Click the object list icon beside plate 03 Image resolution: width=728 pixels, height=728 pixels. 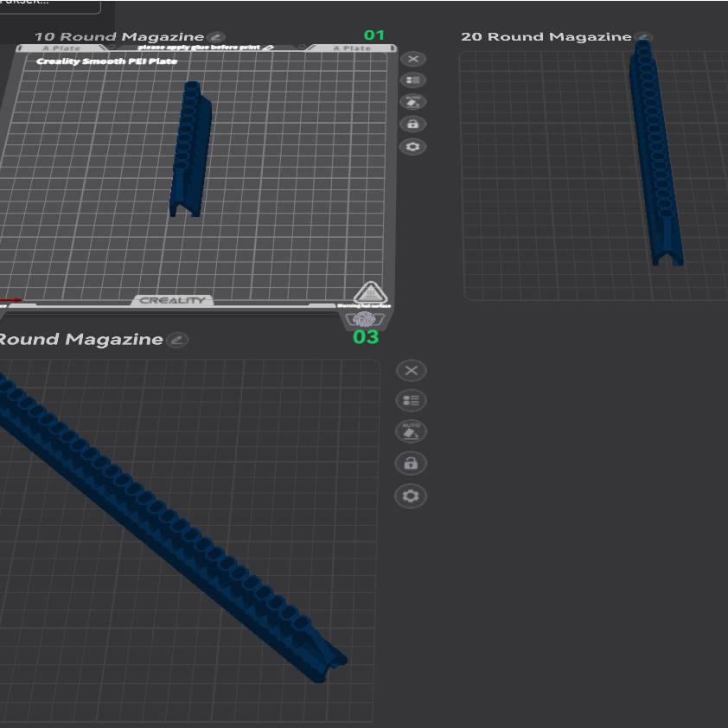point(411,400)
